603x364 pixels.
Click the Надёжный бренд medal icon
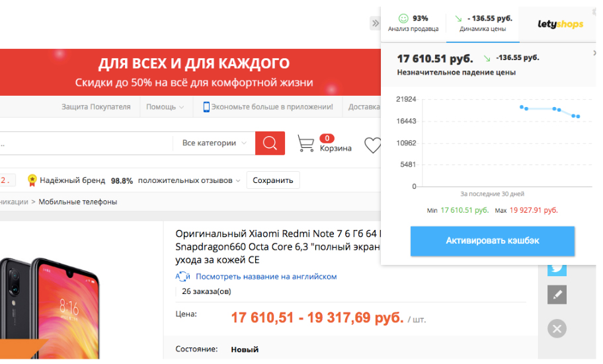32,180
